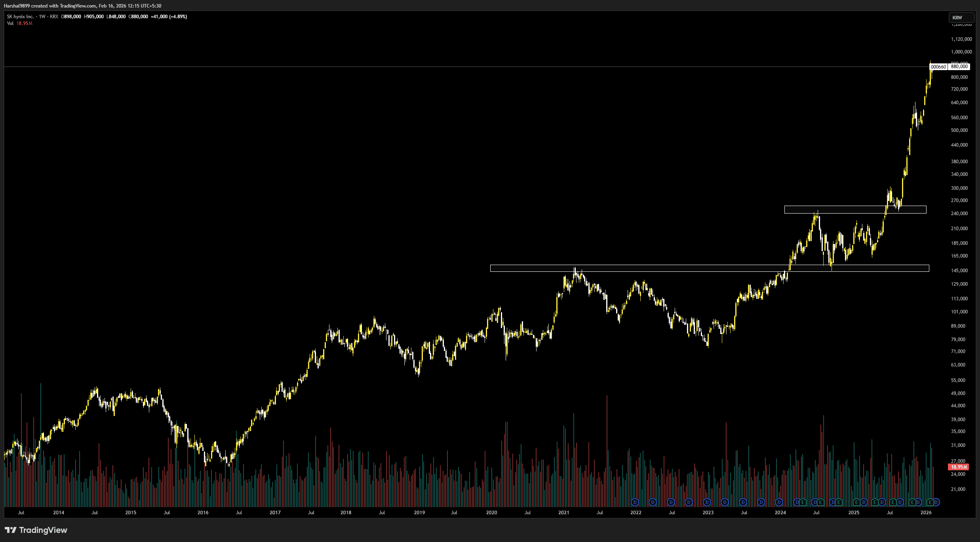Click the 2017 label on the time axis

275,513
